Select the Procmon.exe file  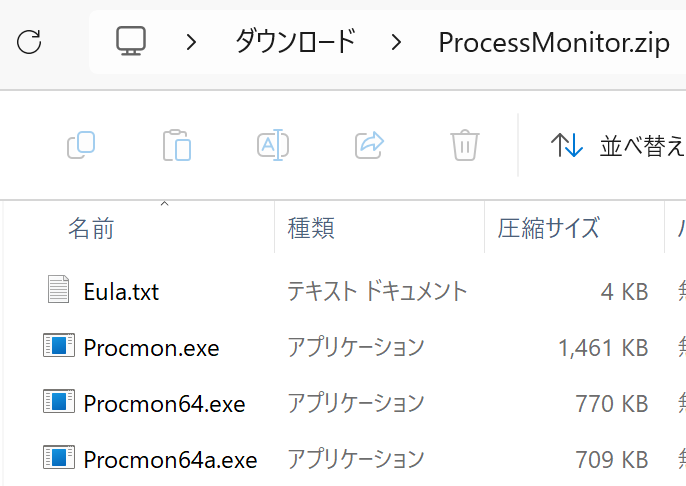tap(151, 348)
